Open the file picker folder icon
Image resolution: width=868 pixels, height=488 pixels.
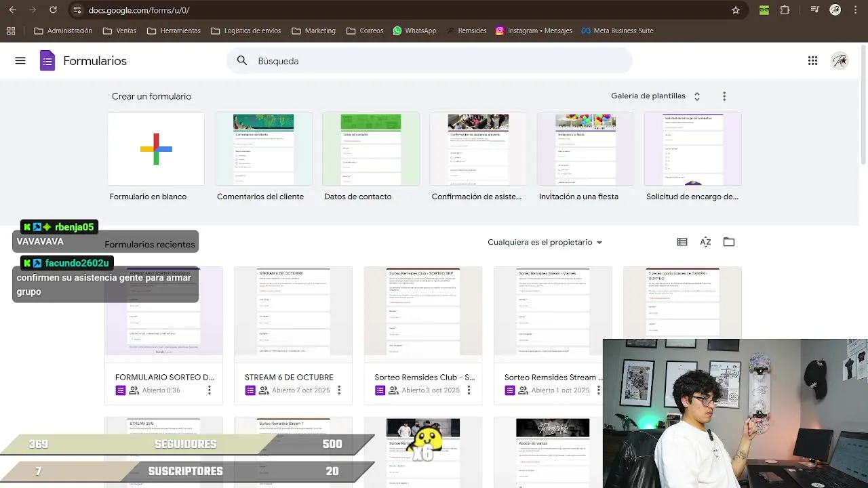(729, 242)
